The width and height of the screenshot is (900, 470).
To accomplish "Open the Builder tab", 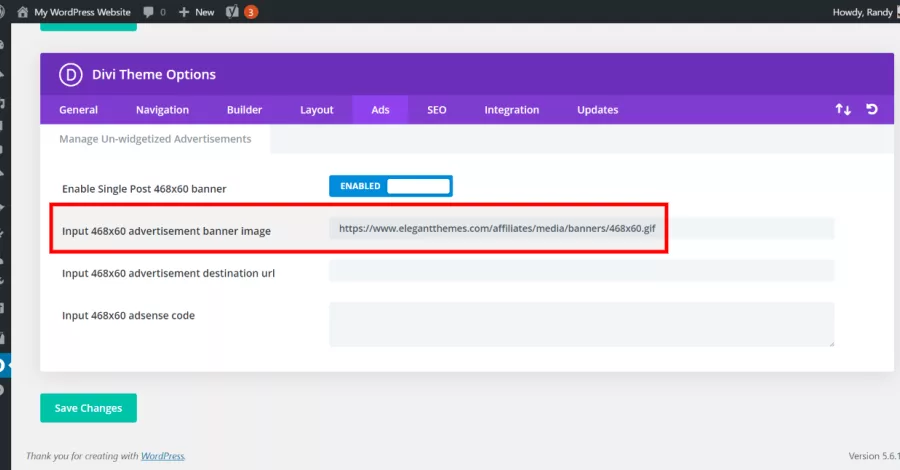I will [x=245, y=110].
